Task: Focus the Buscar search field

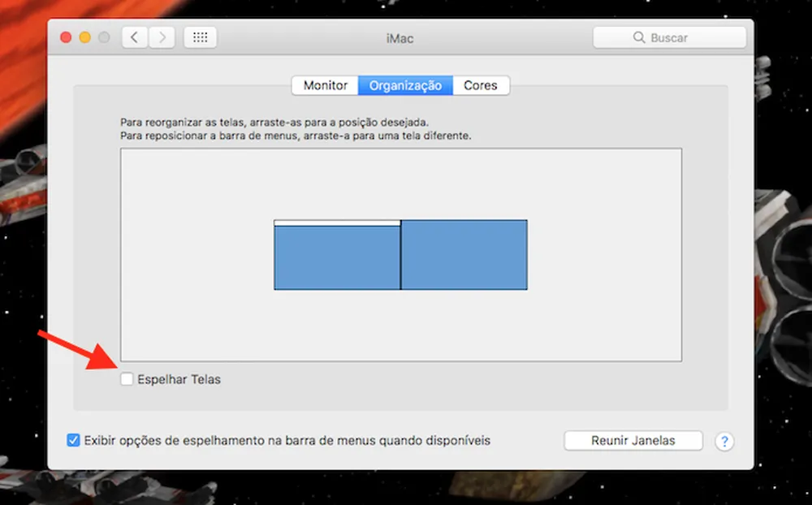Action: click(670, 37)
